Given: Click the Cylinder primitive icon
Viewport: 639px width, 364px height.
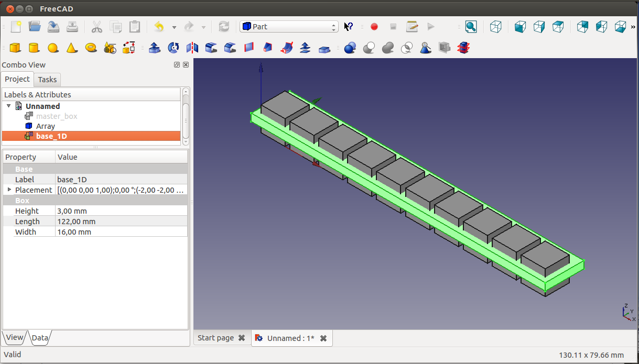Looking at the screenshot, I should point(34,48).
